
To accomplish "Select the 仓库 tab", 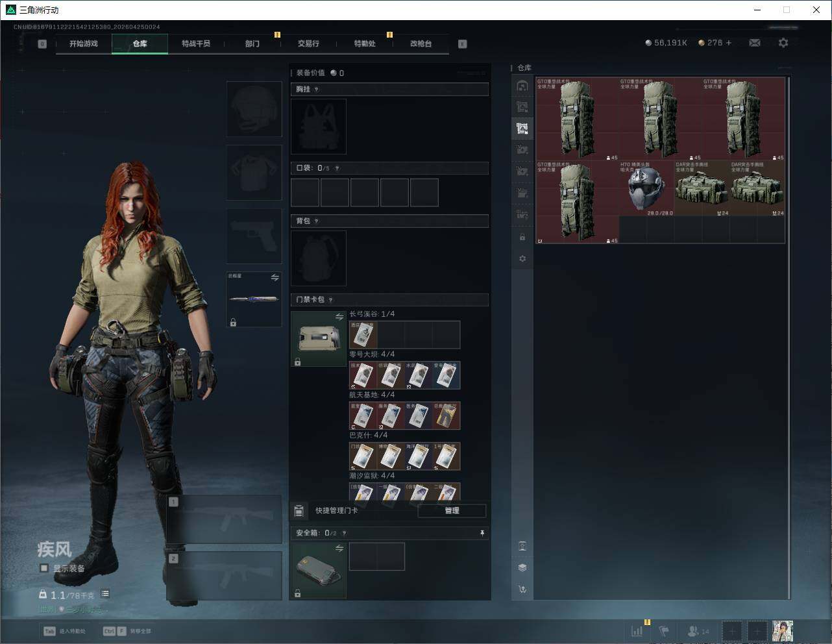I will pos(140,43).
